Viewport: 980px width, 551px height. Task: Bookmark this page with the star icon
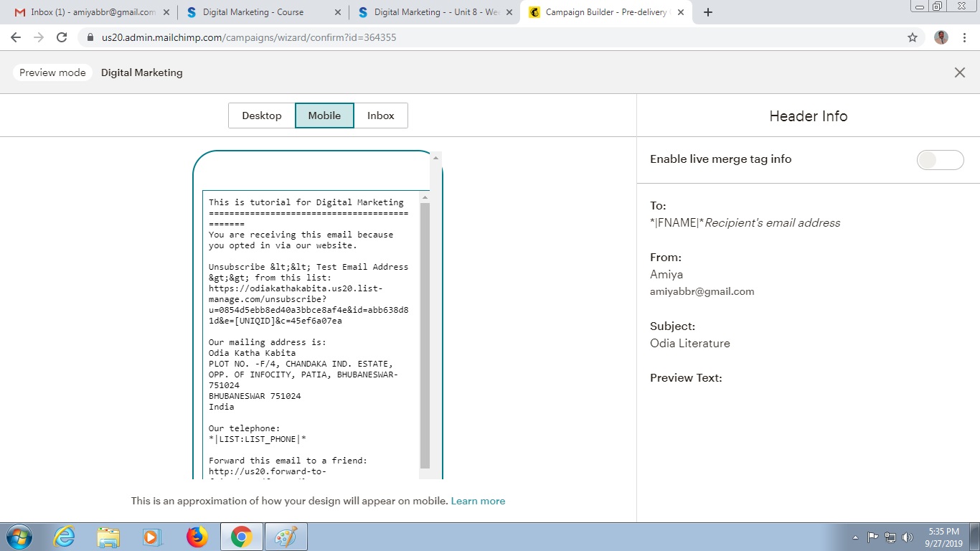(912, 37)
